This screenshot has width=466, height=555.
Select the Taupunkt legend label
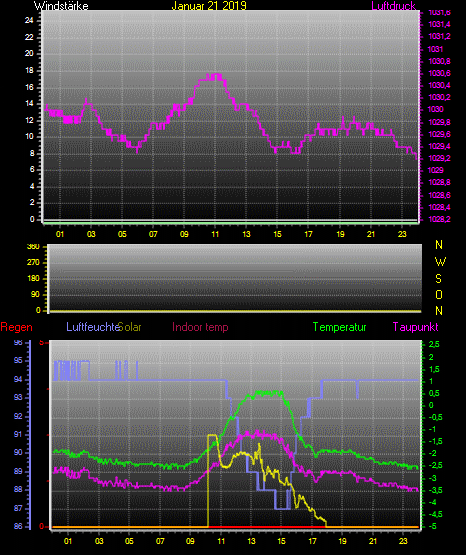415,327
